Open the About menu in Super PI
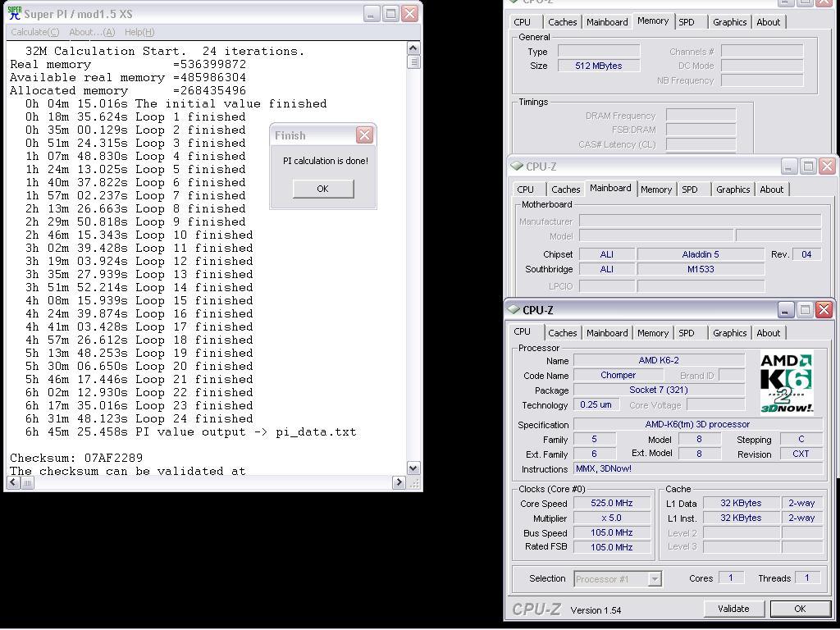Image resolution: width=840 pixels, height=630 pixels. 92,32
